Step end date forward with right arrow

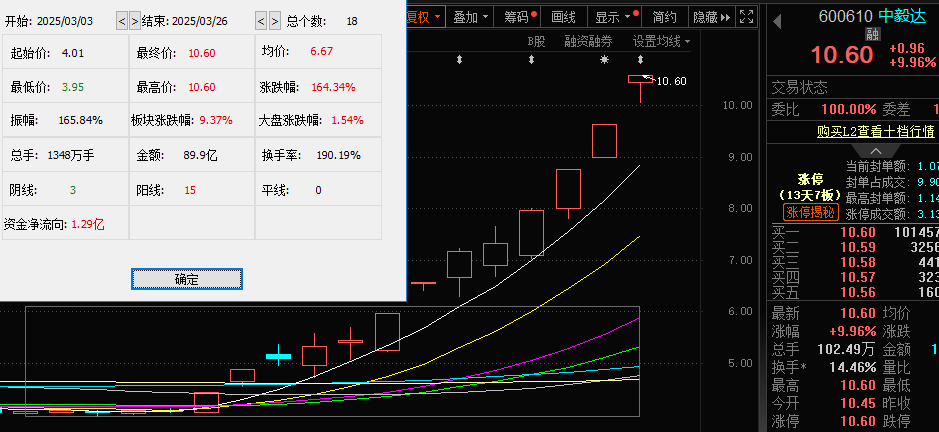point(273,20)
